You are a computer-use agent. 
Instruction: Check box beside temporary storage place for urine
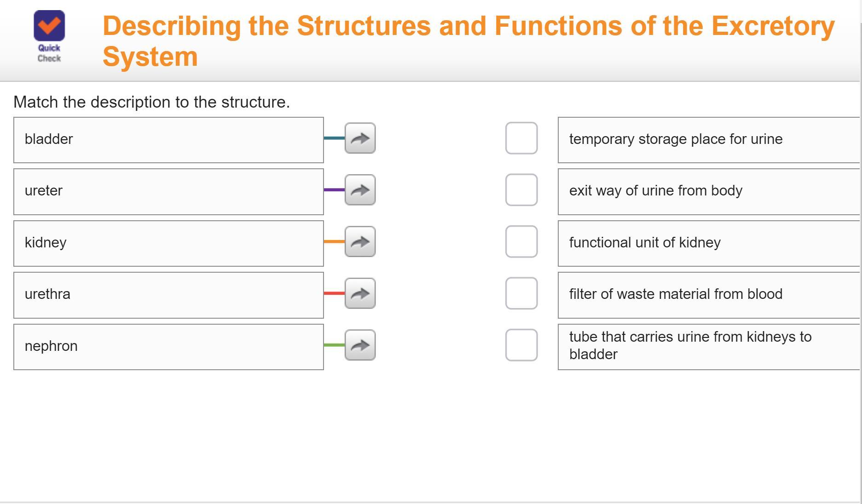tap(521, 138)
